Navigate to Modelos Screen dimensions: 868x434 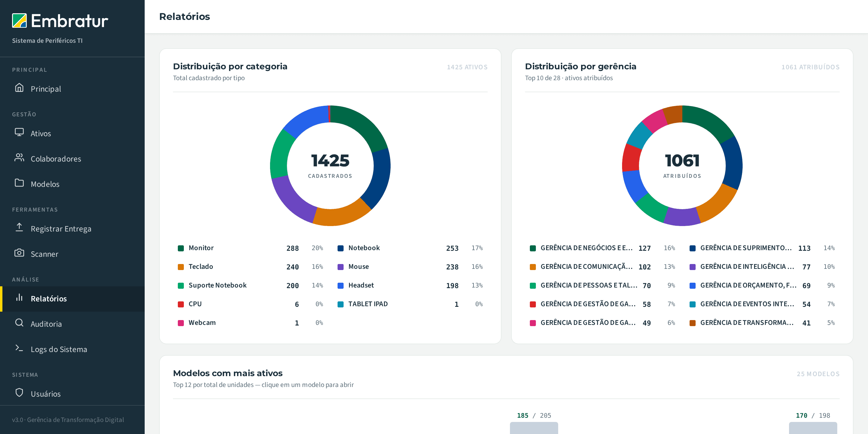72,184
